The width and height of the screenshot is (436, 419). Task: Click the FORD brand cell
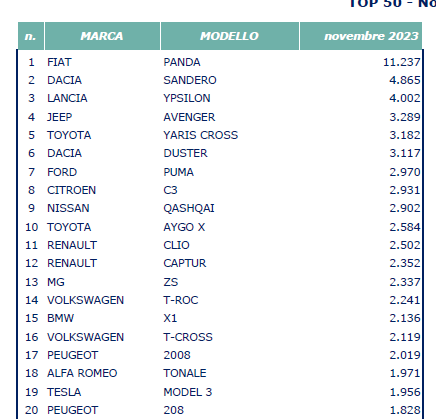click(62, 172)
